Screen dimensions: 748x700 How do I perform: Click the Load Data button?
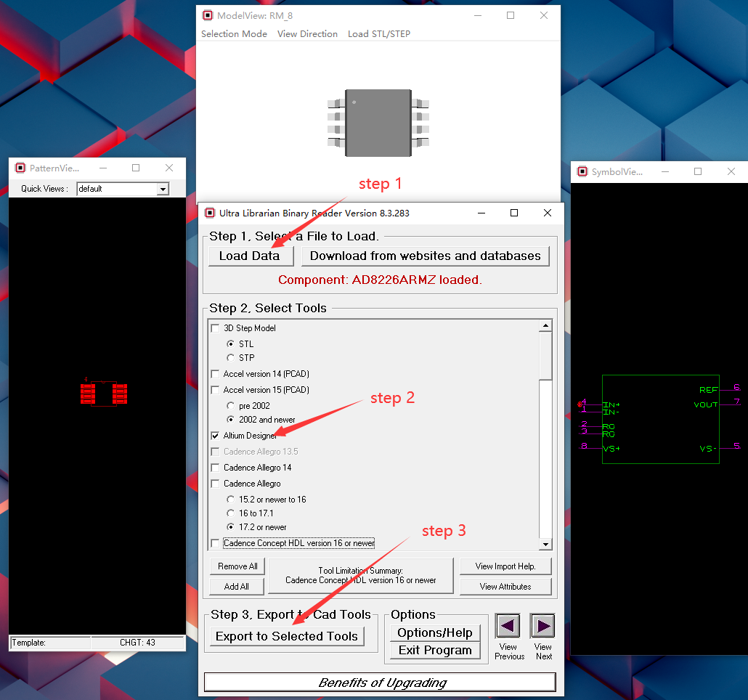(x=250, y=256)
